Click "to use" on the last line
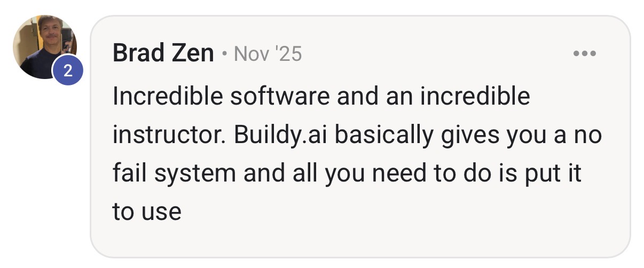The height and width of the screenshot is (268, 644). point(147,213)
